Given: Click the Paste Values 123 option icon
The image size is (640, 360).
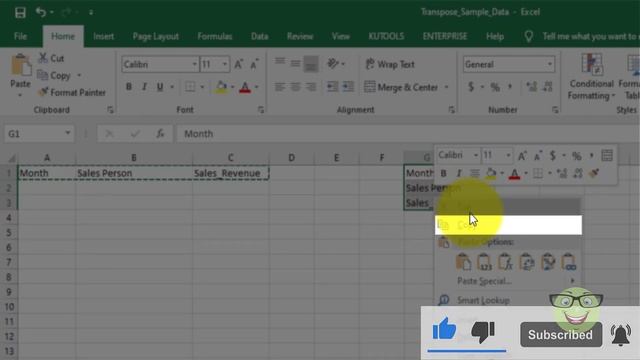Looking at the screenshot, I should pos(484,262).
